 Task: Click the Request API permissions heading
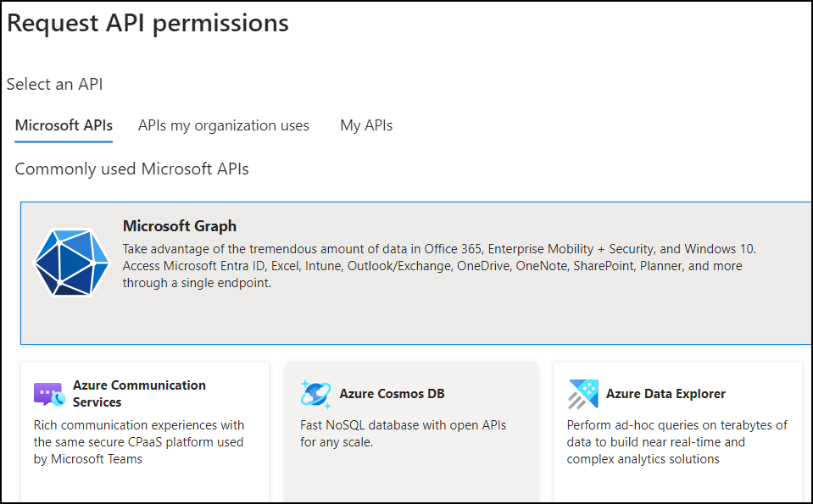point(148,24)
